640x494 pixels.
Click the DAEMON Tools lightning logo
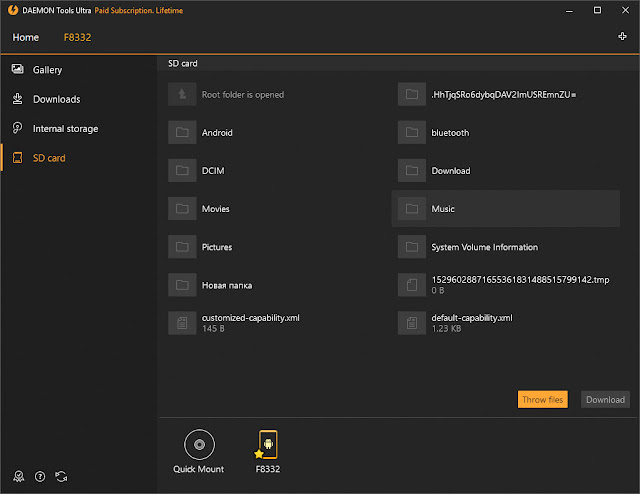click(13, 10)
